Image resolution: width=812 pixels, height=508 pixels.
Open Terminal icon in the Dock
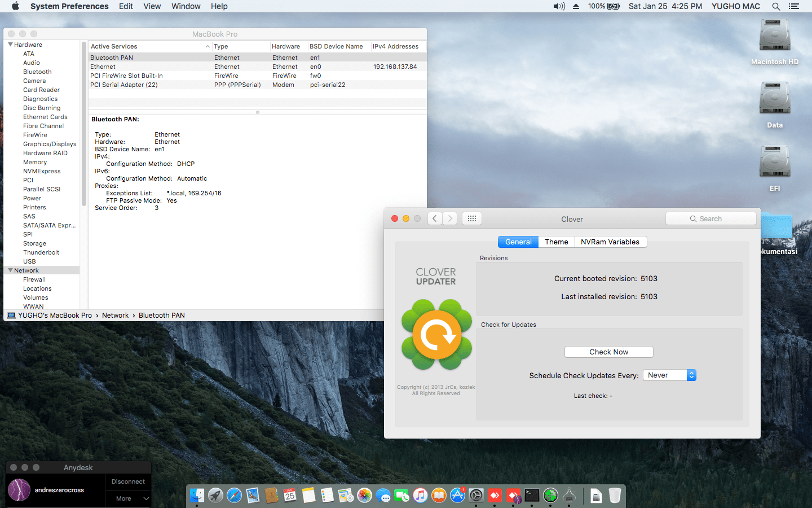[532, 496]
